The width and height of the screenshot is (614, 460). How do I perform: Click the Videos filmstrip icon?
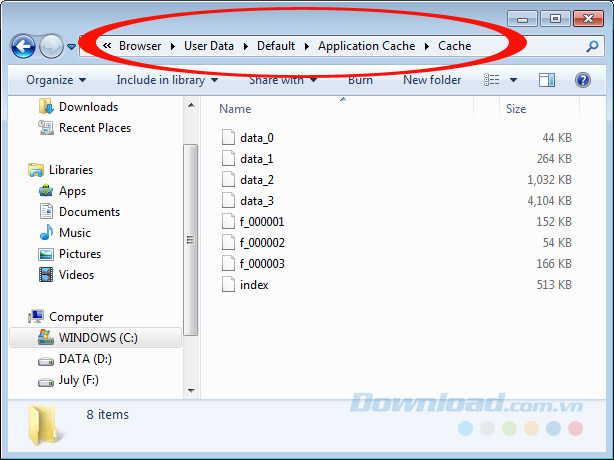click(46, 275)
